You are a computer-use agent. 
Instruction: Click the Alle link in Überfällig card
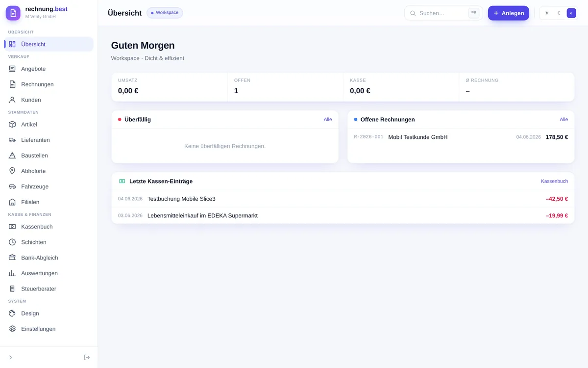[328, 119]
